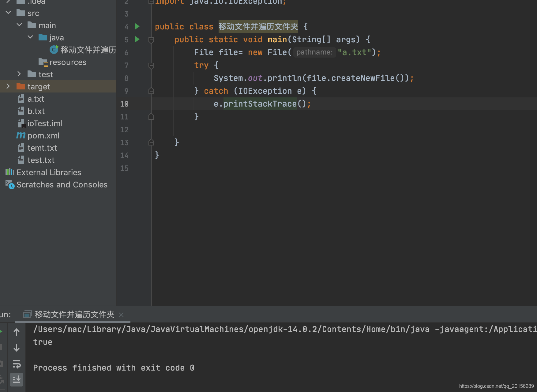Collapse the main method fold marker on line 5
This screenshot has width=537, height=392.
click(x=151, y=40)
